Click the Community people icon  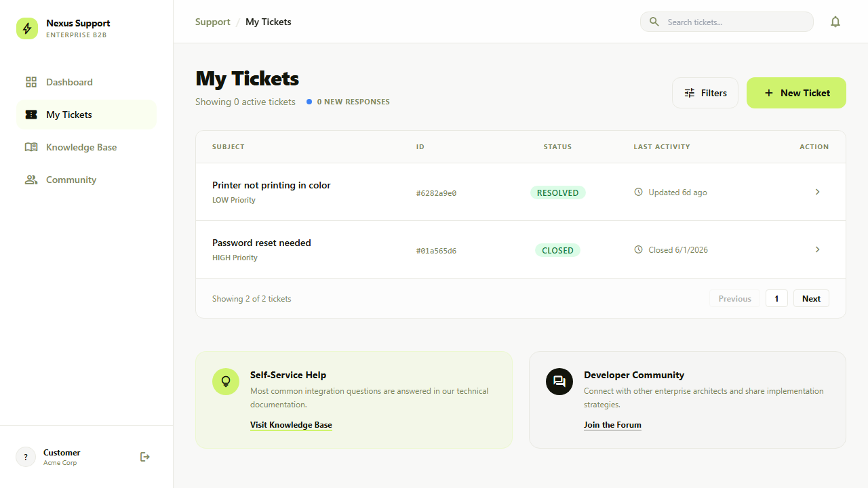[31, 180]
